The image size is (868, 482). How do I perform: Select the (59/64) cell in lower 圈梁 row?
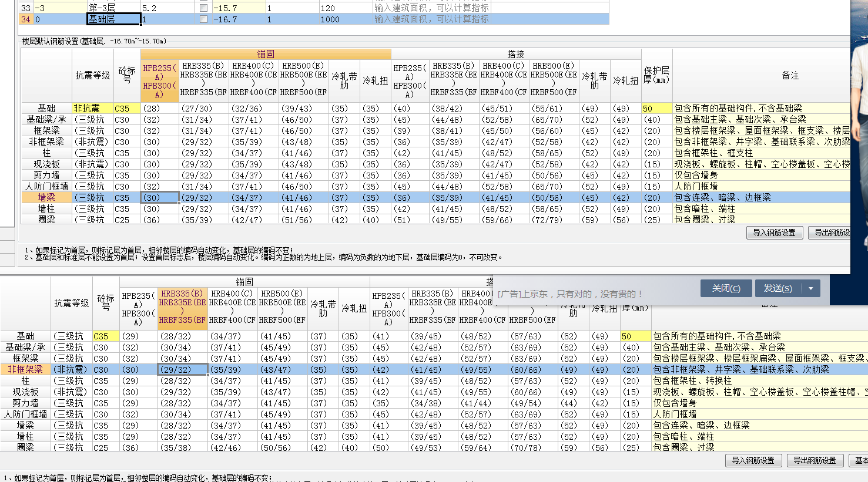483,447
